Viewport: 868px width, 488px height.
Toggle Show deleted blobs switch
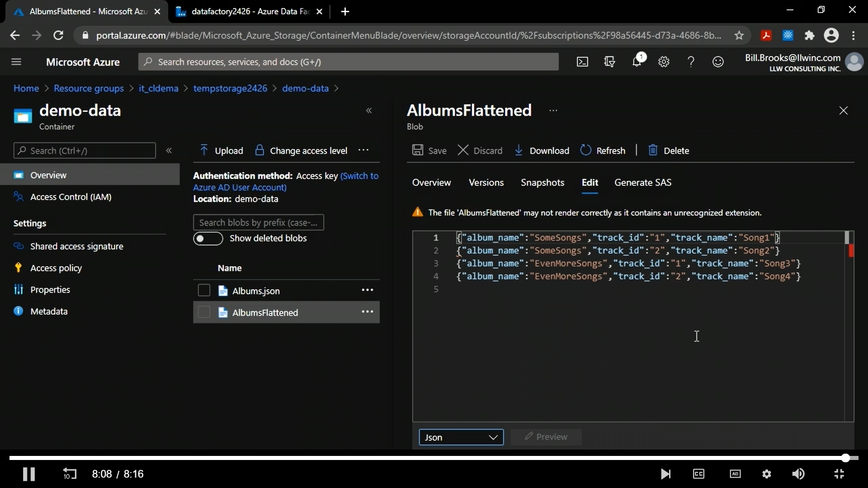(x=208, y=239)
